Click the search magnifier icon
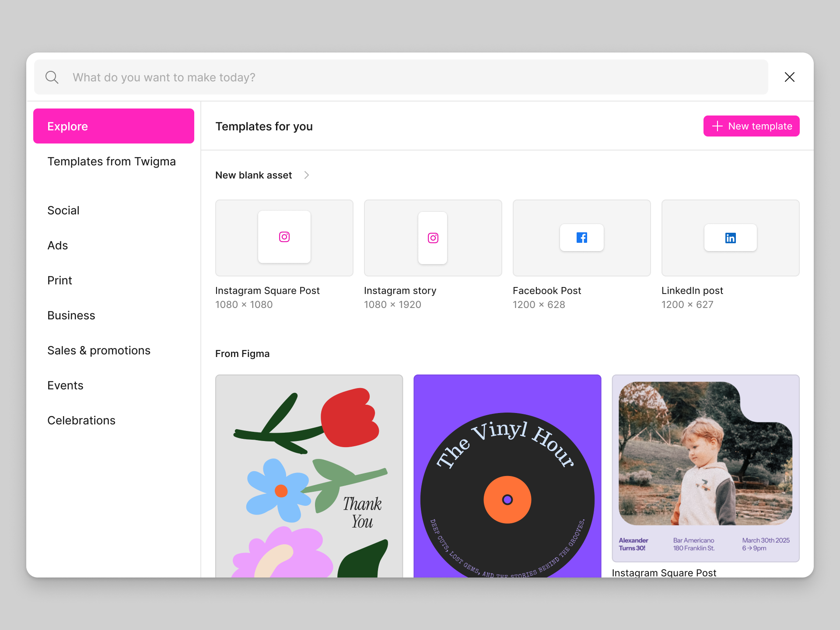 (52, 77)
